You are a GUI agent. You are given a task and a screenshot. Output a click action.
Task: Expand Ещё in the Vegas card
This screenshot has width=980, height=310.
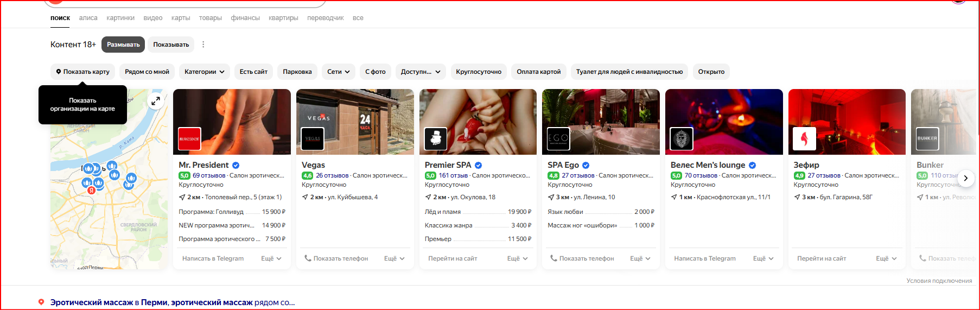click(394, 258)
